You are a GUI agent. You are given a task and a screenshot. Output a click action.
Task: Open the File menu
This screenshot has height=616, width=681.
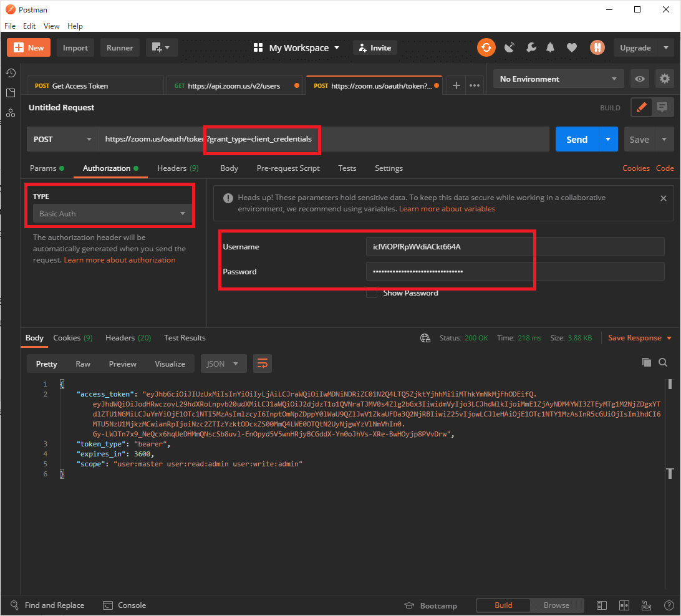10,26
